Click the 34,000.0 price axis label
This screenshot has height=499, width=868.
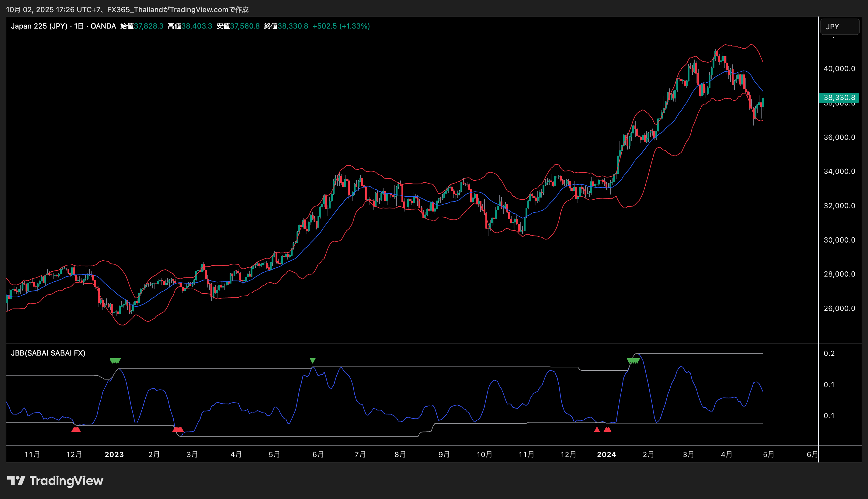[839, 171]
